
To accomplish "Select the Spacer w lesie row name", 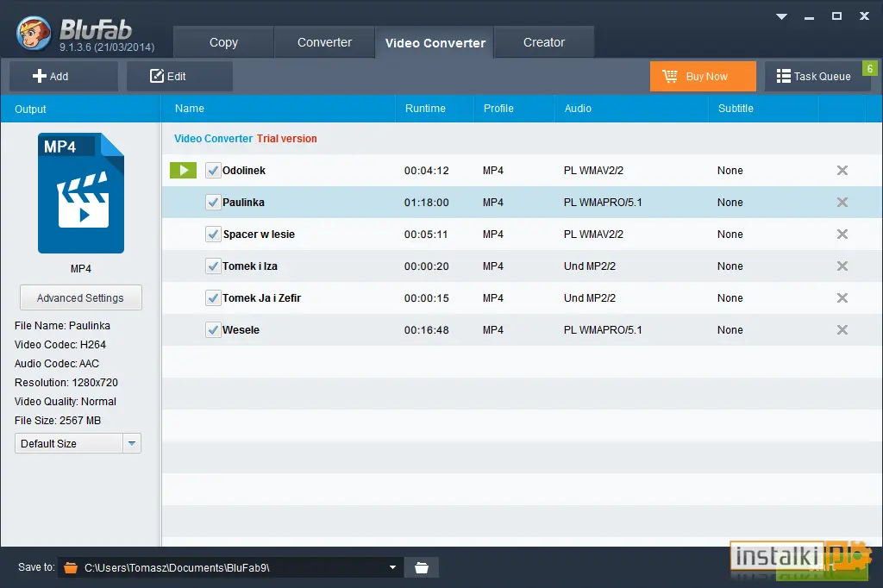I will click(259, 235).
